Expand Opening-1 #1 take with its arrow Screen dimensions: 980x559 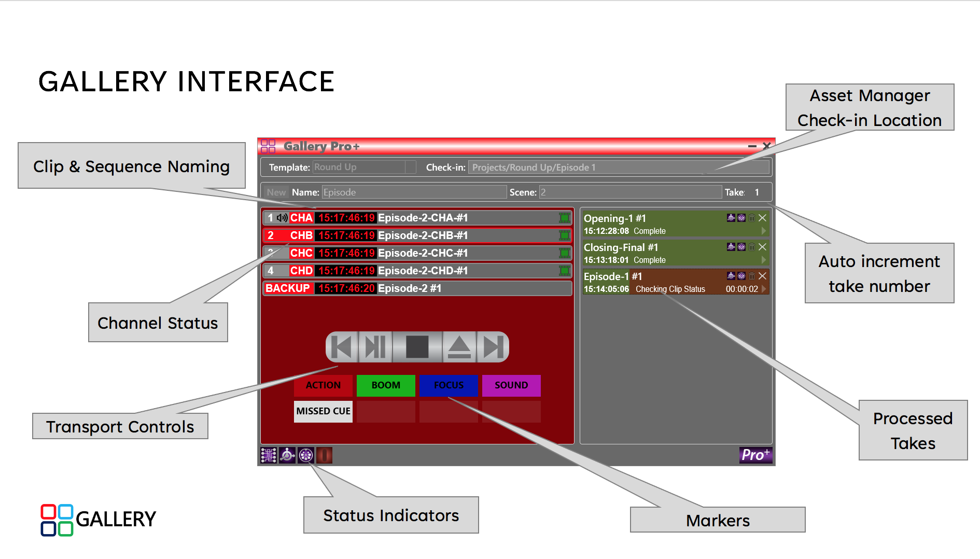[x=763, y=231]
